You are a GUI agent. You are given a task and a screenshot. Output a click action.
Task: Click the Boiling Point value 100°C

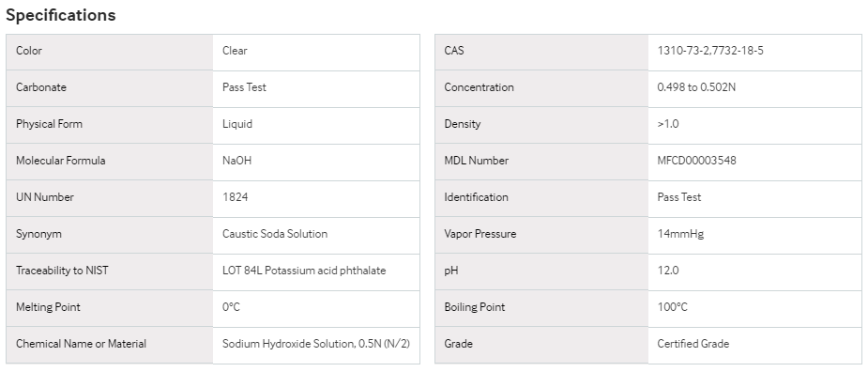point(672,306)
